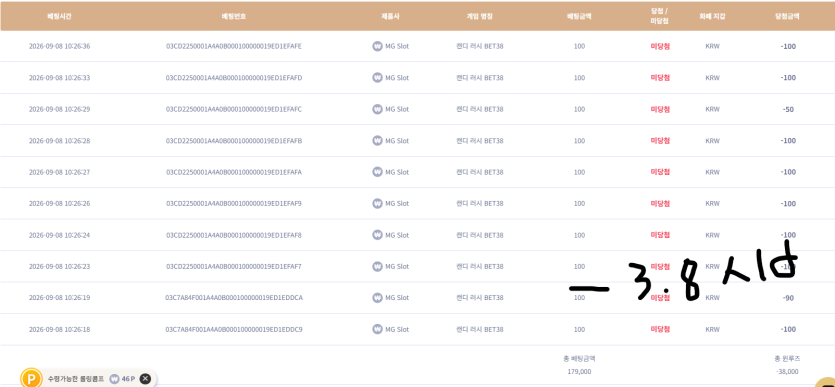This screenshot has width=835, height=387.
Task: Click KRW wallet in the 10:26:33 row
Action: (712, 78)
